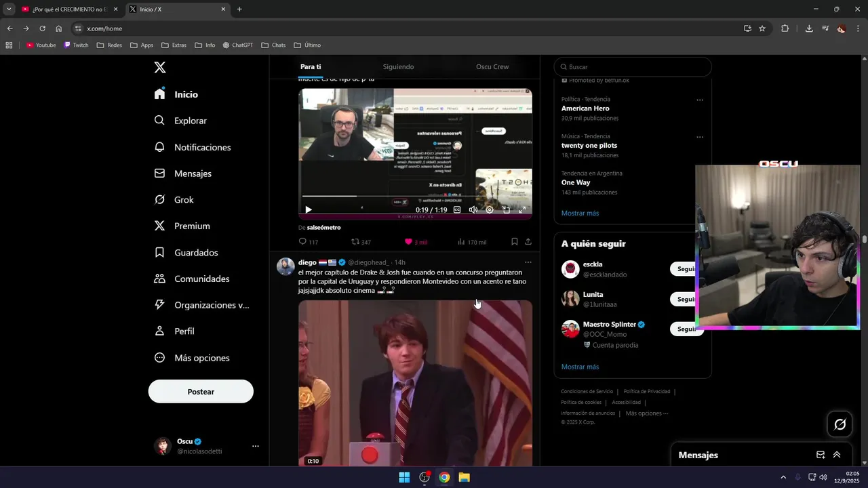Viewport: 868px width, 488px height.
Task: Open more options for twenty one pilots
Action: coord(700,137)
